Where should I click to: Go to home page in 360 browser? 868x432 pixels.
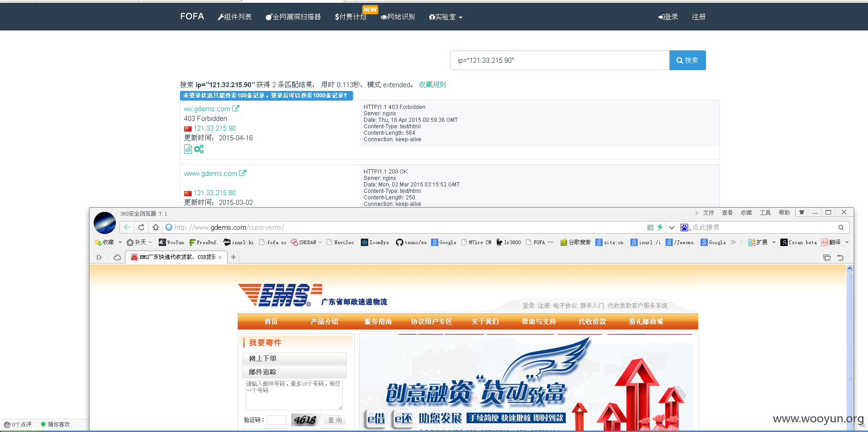156,227
